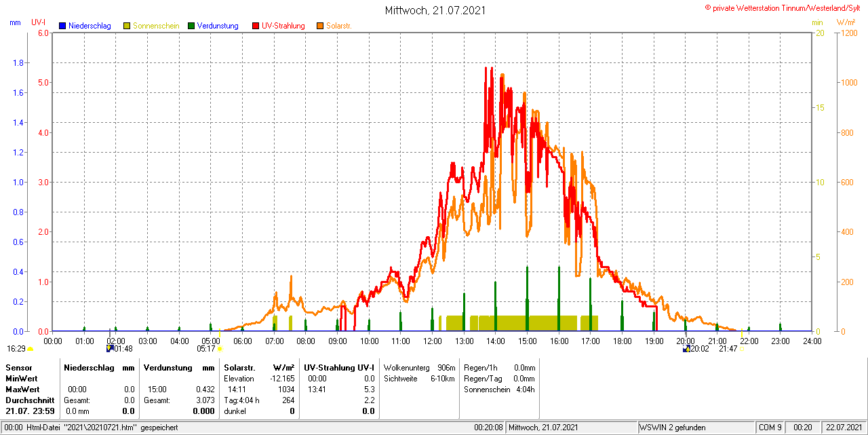
Task: Click the Regen/Tag 0.0mm entry
Action: pos(499,378)
